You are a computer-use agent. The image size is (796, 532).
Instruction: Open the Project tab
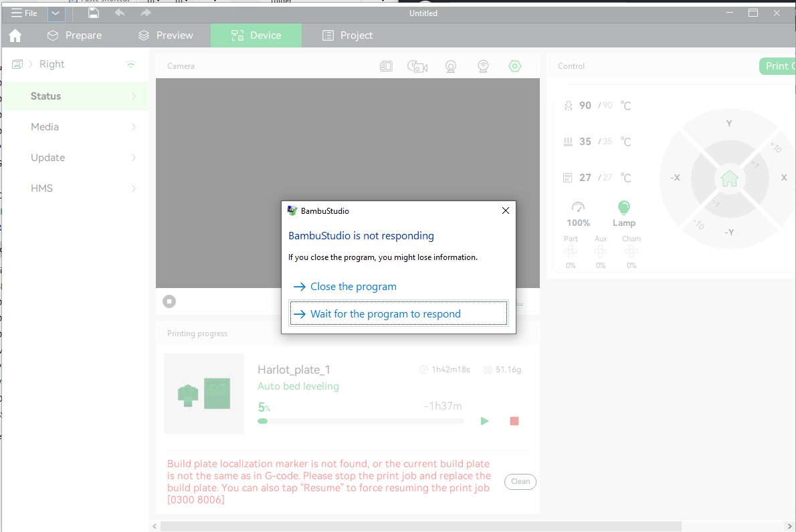(348, 35)
